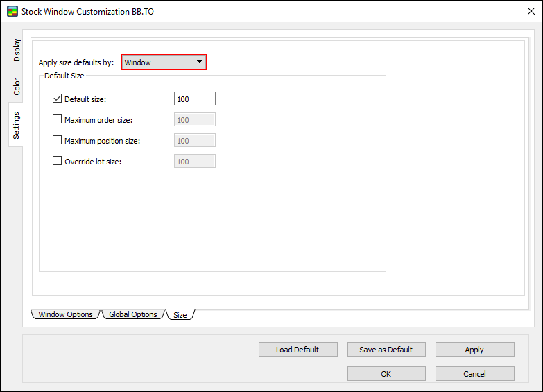The width and height of the screenshot is (543, 392).
Task: Select the Size tab at bottom
Action: click(x=180, y=315)
